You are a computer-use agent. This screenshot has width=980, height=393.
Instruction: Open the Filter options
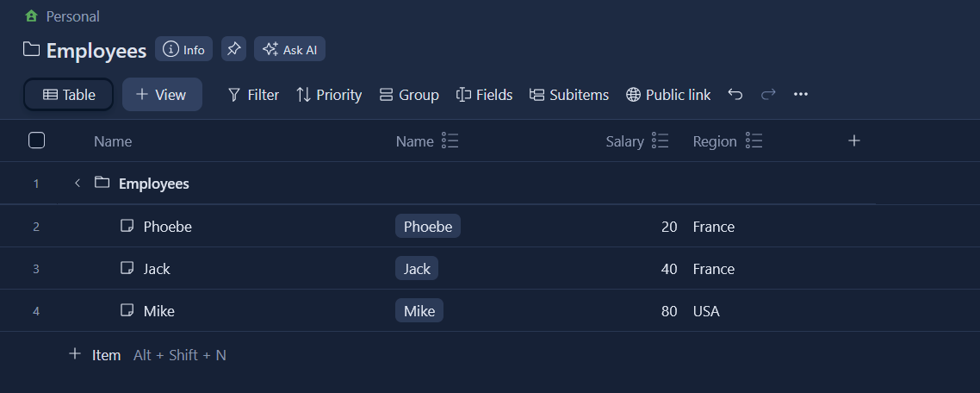click(x=253, y=95)
